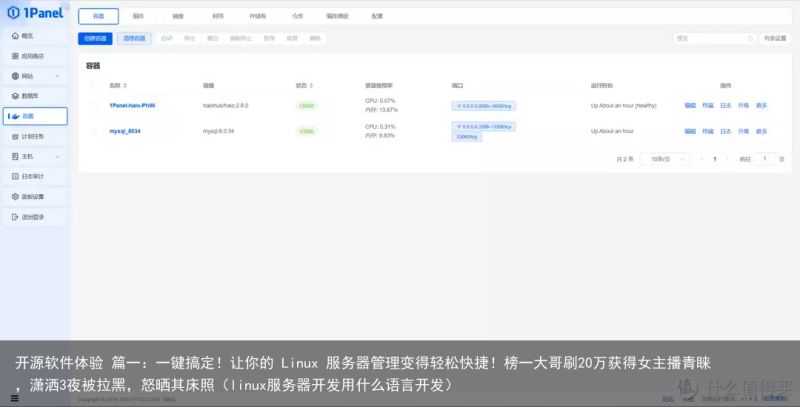This screenshot has height=407, width=800.
Task: Click the 1Panel logo
Action: tap(35, 13)
